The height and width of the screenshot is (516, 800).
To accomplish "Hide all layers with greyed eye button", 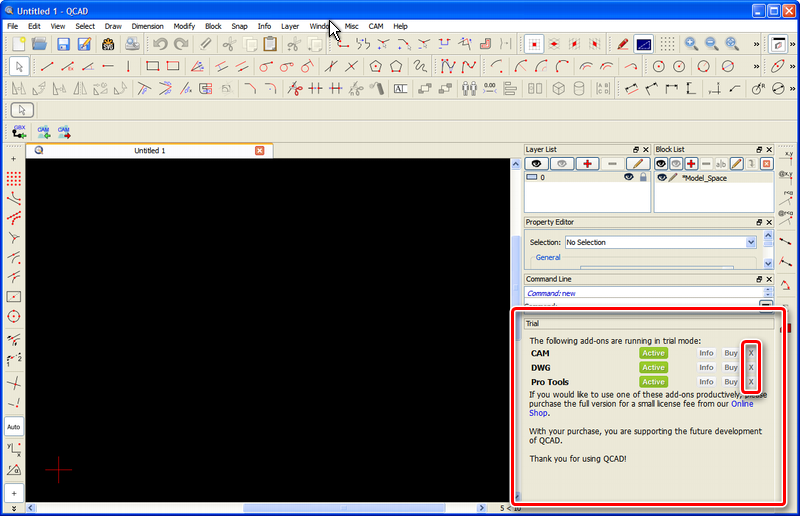I will [x=562, y=164].
